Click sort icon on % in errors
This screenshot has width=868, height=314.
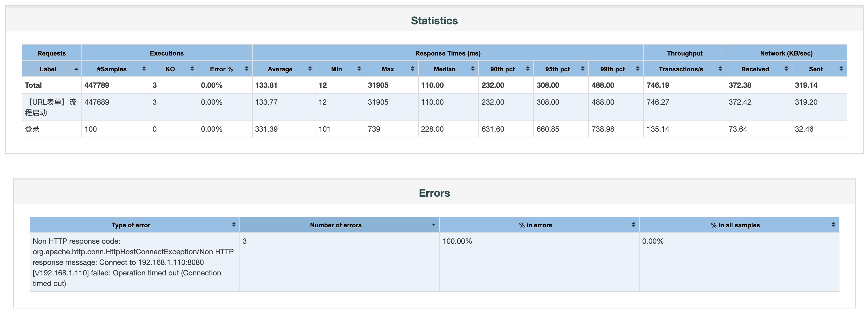(x=633, y=224)
